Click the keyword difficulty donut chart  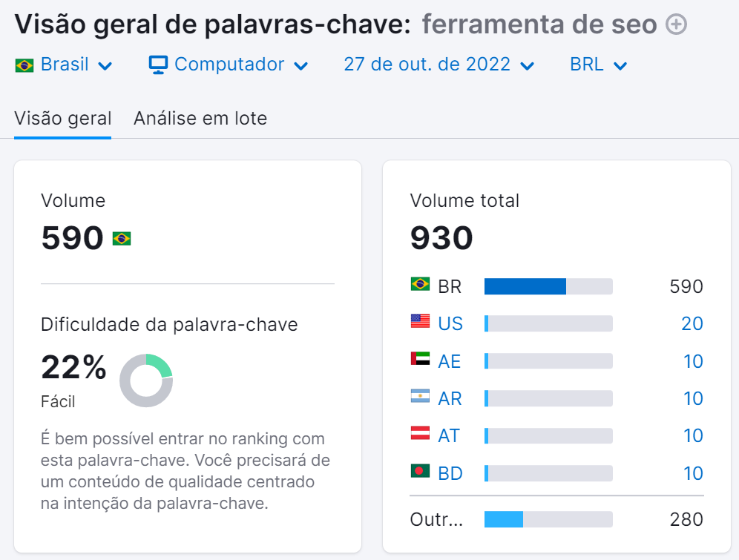(146, 380)
